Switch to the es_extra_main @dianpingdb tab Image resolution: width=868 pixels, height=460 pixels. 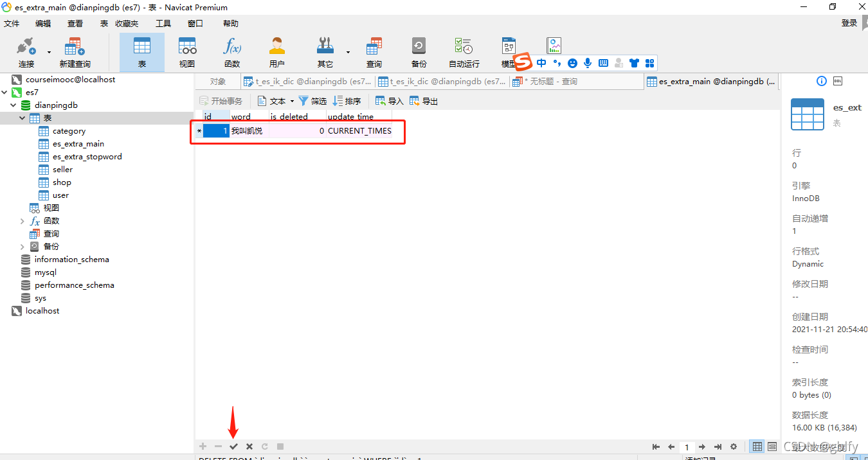coord(711,82)
